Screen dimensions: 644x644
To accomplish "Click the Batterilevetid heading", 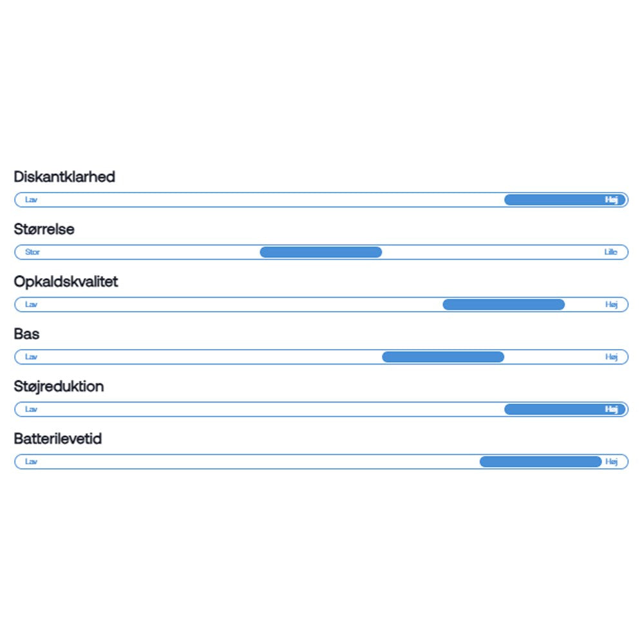I will click(58, 439).
